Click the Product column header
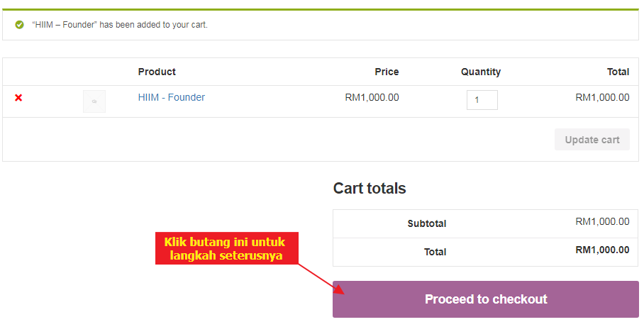Viewport: 644px width, 322px height. (157, 72)
